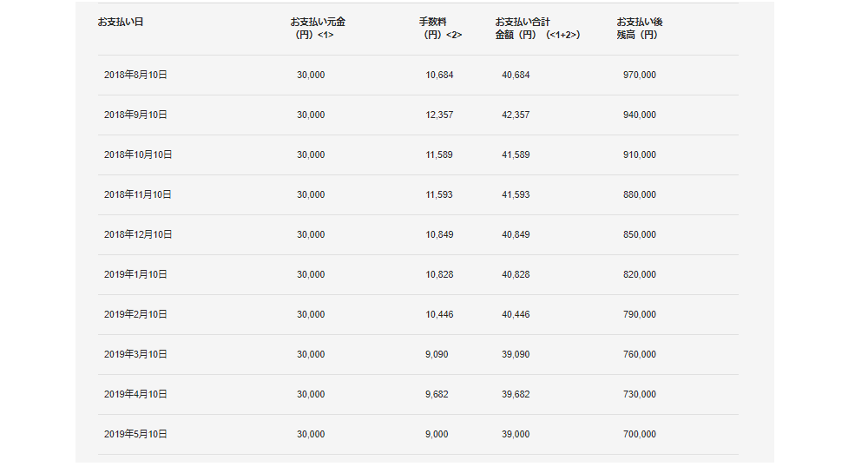
Task: Select the total amount 39,682
Action: coord(516,395)
